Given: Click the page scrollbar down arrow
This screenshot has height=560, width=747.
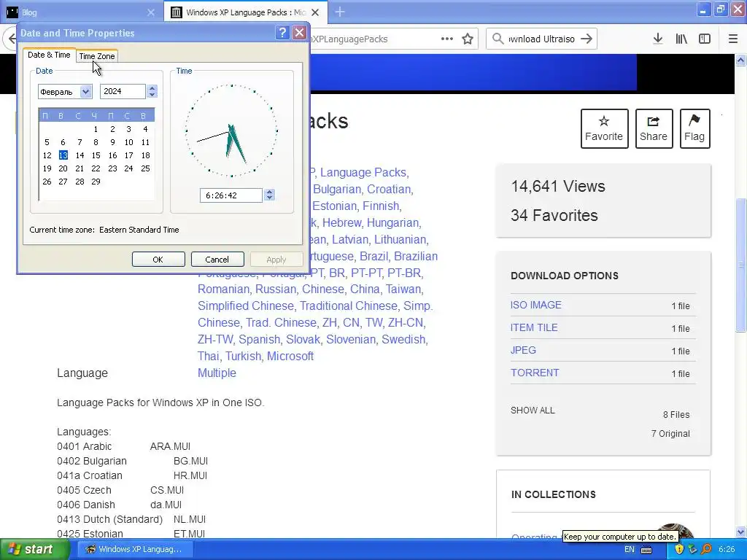Looking at the screenshot, I should click(741, 532).
